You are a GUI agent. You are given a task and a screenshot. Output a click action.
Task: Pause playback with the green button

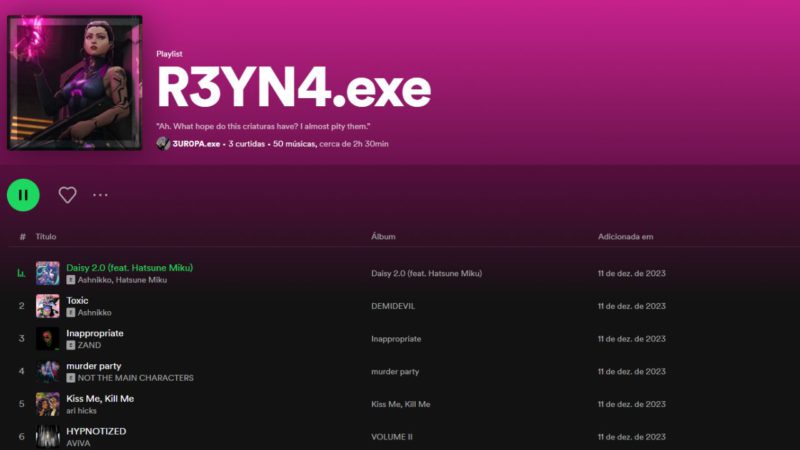[23, 195]
